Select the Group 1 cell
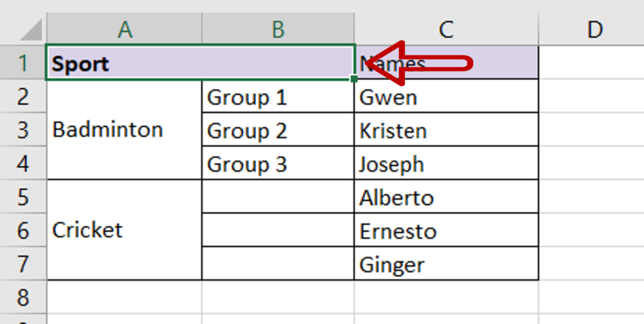 pos(277,96)
